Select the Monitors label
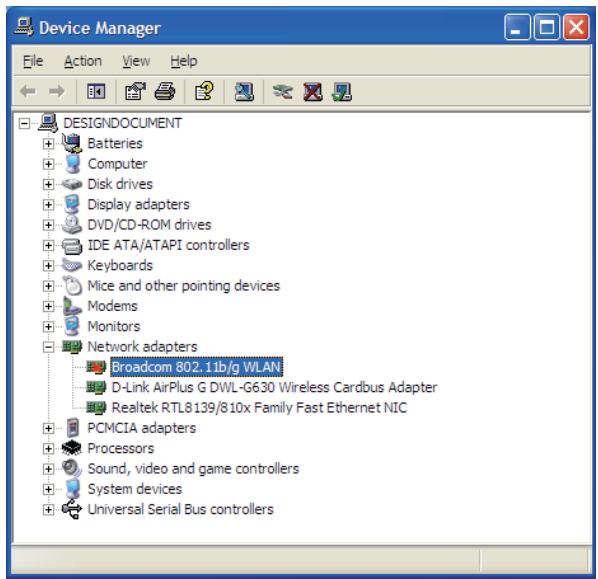The width and height of the screenshot is (598, 579). tap(114, 326)
